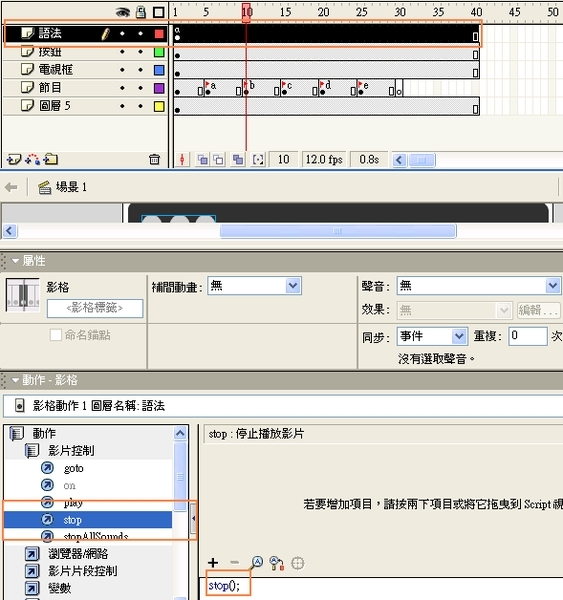Check the 命名錨點 checkbox
The height and width of the screenshot is (600, 563).
pyautogui.click(x=56, y=335)
